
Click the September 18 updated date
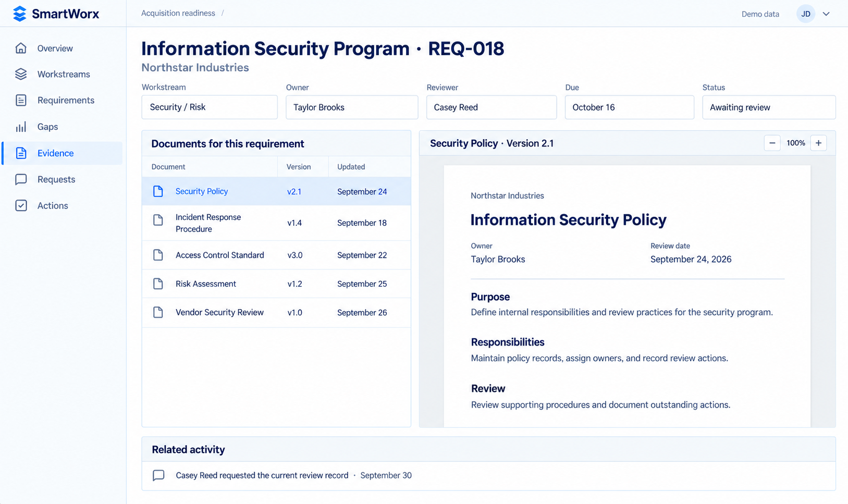[x=362, y=223]
